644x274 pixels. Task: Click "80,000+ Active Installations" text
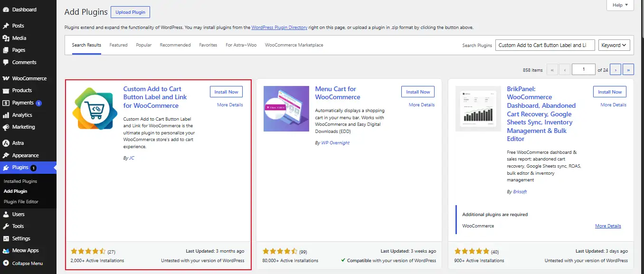[291, 261]
